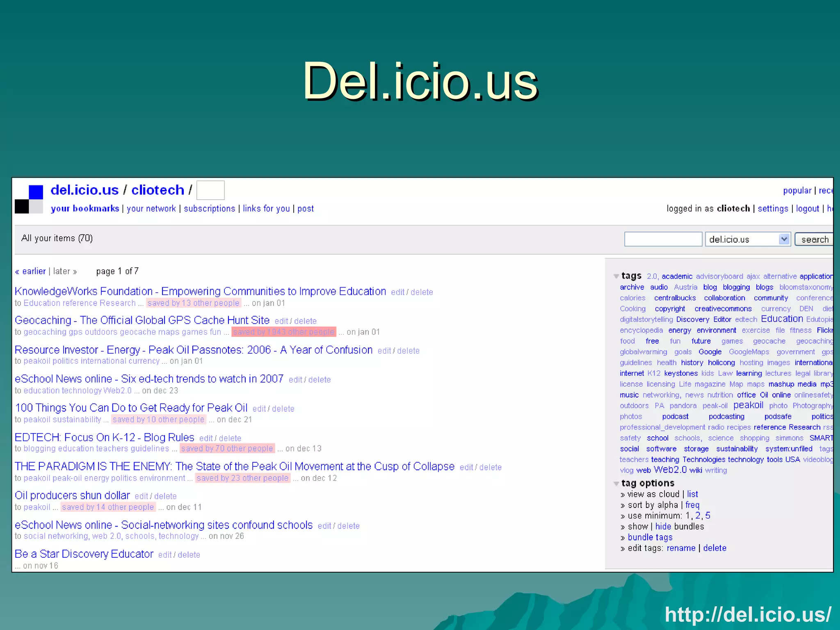Open 100 Things You Can Do bookmark
Image resolution: width=840 pixels, height=630 pixels.
(x=131, y=408)
